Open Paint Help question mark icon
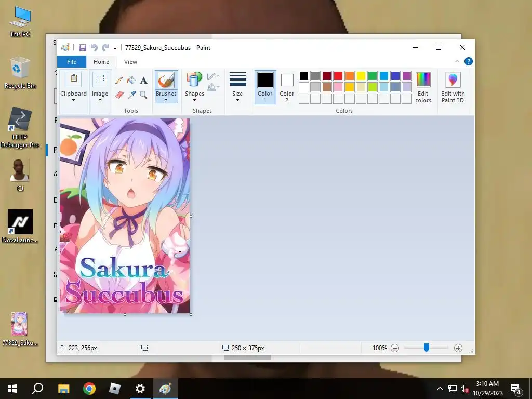The image size is (532, 399). 469,61
